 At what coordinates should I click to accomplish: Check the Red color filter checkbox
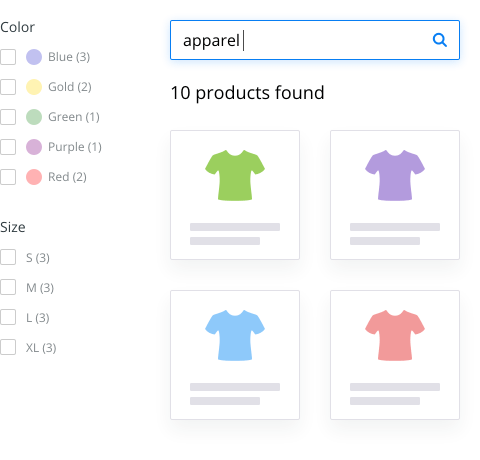8,177
